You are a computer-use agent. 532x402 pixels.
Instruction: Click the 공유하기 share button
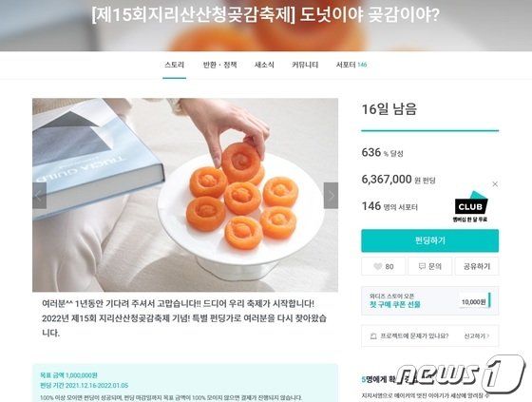[x=477, y=266]
